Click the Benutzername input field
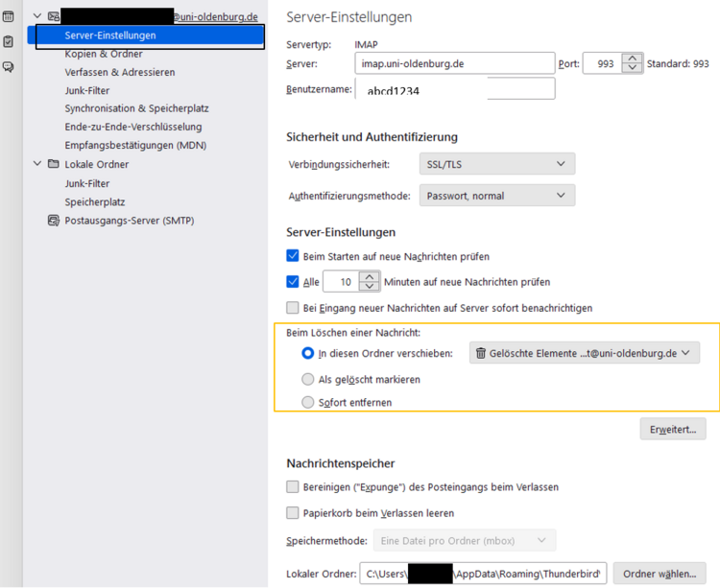The image size is (720, 588). click(x=455, y=88)
